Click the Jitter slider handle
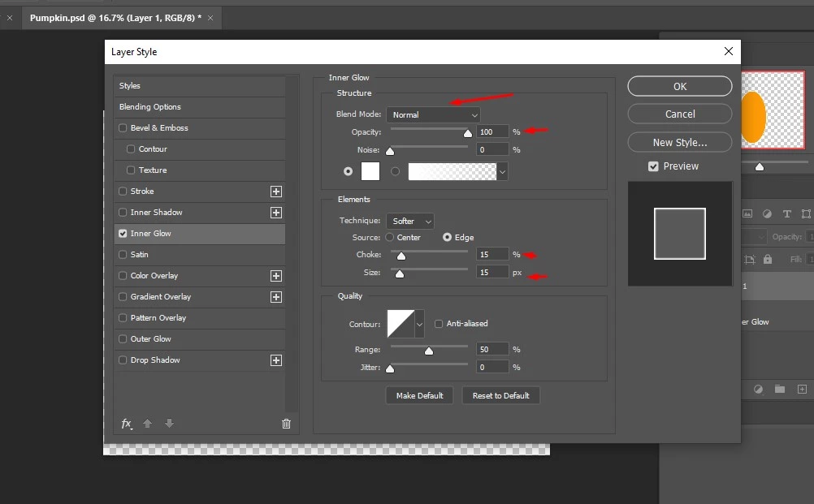Screen dimensions: 814x504 (x=390, y=368)
